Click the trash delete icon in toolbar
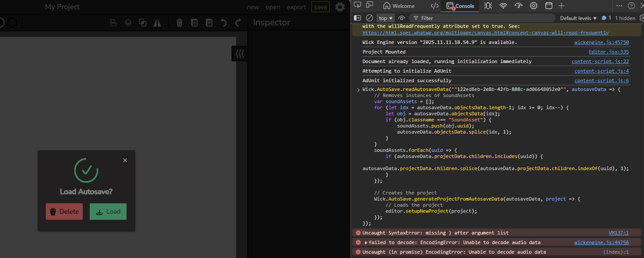 (x=179, y=23)
